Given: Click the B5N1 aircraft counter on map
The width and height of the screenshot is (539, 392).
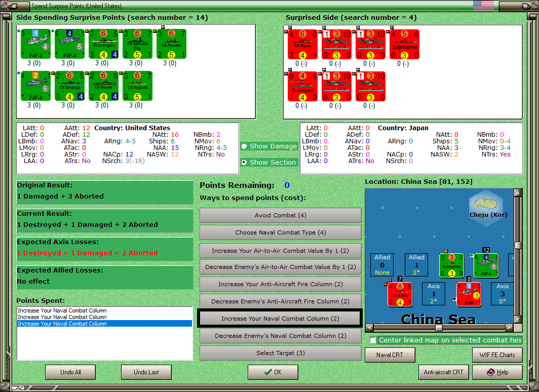Looking at the screenshot, I should pyautogui.click(x=469, y=294).
